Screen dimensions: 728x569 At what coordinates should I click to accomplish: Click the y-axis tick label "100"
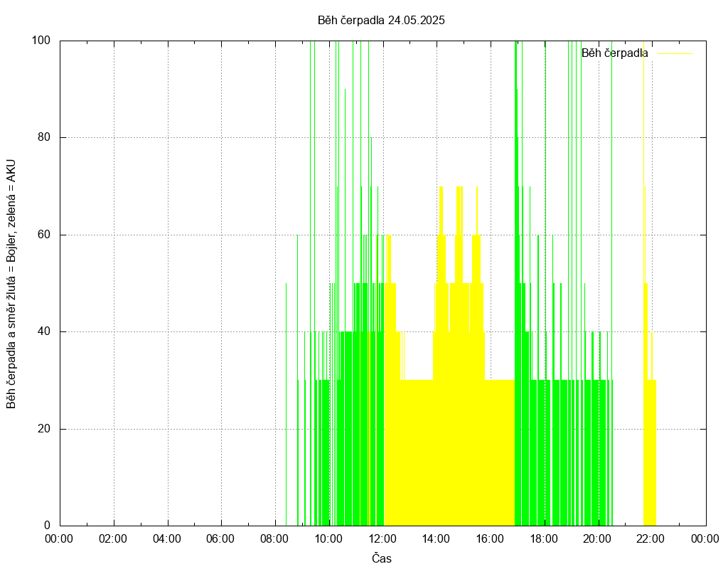(41, 41)
